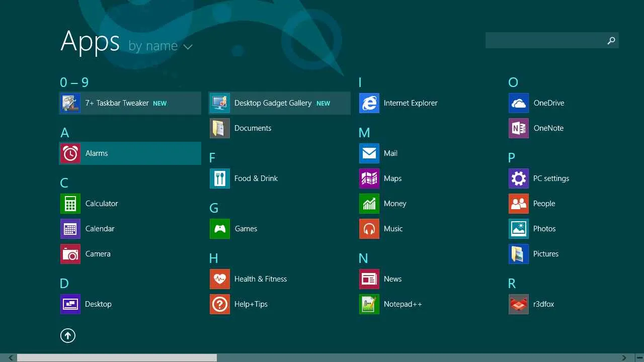Select the 'N' letter group header

[x=363, y=258]
